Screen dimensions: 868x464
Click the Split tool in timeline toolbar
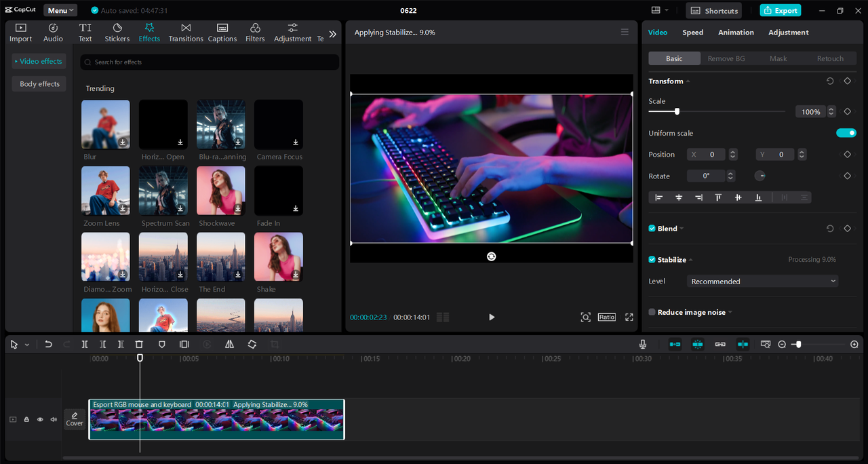(85, 345)
